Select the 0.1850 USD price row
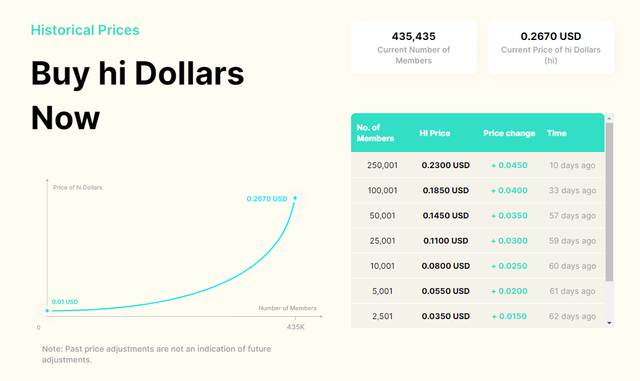Screen dimensions: 640x381 click(478, 190)
